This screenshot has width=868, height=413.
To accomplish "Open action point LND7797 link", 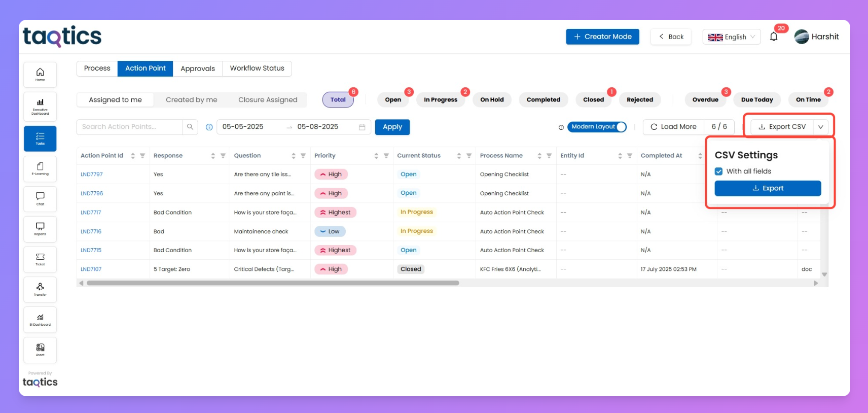I will (x=92, y=175).
